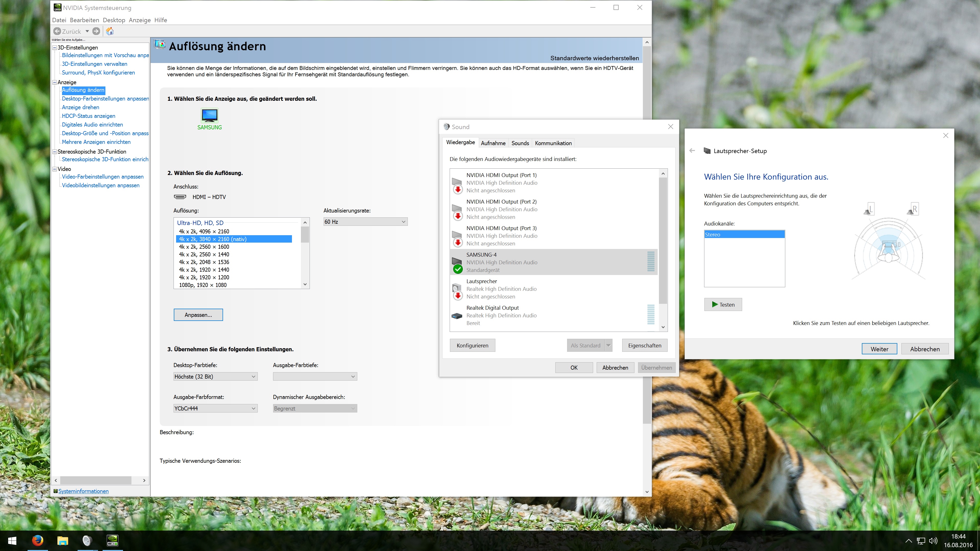Click the left L speaker icon
The image size is (980, 551).
[x=869, y=209]
